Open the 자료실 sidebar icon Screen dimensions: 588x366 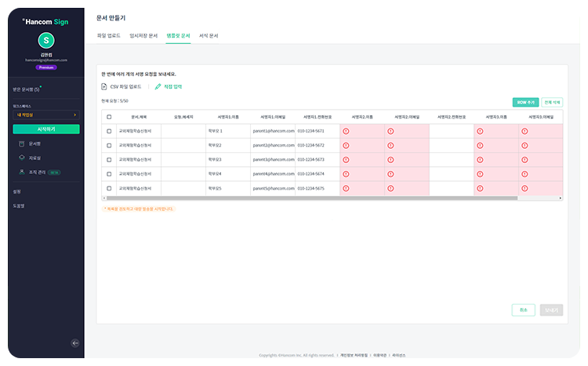click(22, 158)
